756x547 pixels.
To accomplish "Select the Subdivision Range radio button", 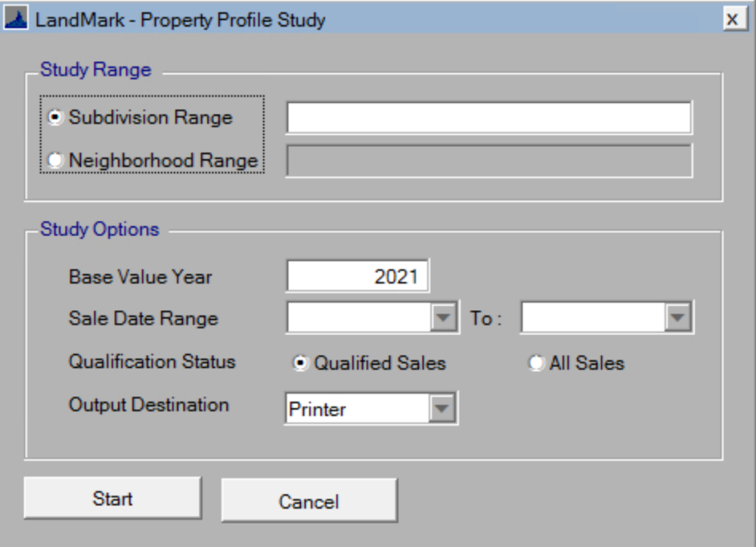I will (55, 118).
